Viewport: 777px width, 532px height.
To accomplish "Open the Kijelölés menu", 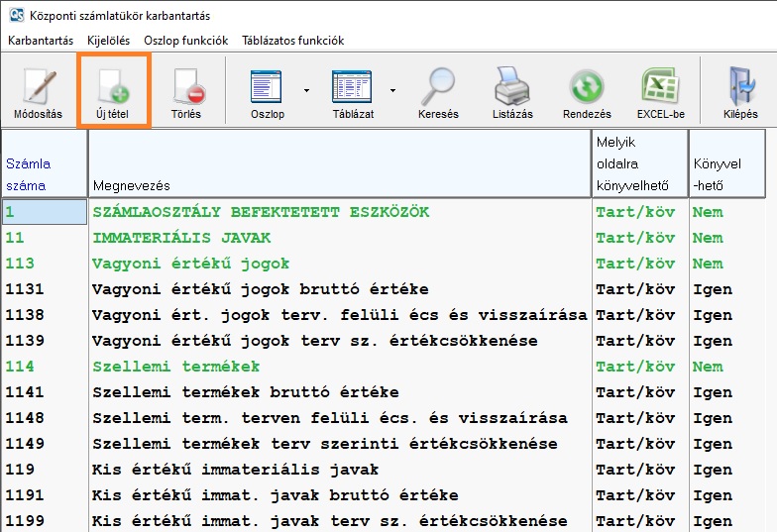I will 108,41.
